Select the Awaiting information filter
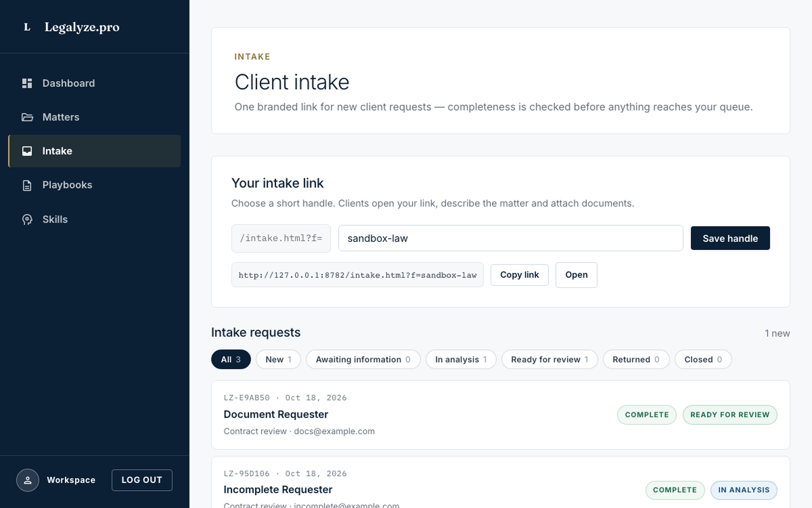The width and height of the screenshot is (812, 508). 363,359
